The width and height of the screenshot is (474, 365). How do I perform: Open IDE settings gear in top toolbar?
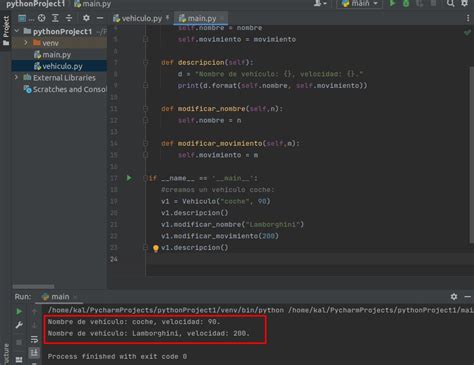coord(464,3)
